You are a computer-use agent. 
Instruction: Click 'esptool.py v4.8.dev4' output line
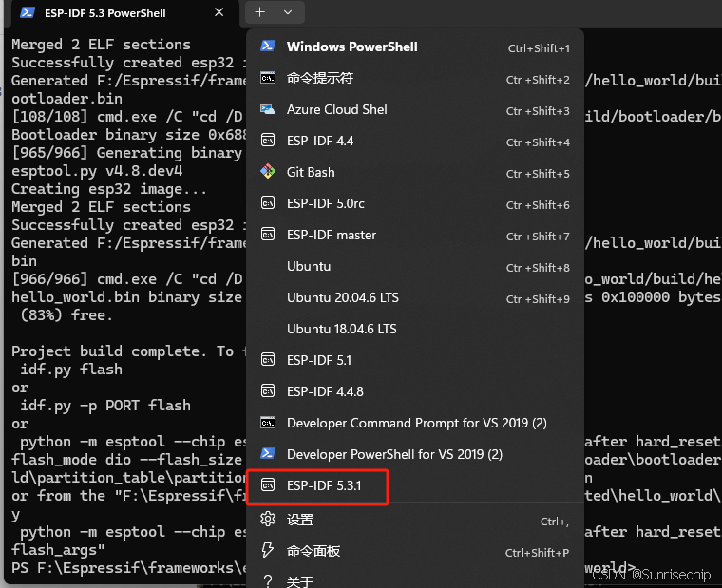tap(97, 171)
